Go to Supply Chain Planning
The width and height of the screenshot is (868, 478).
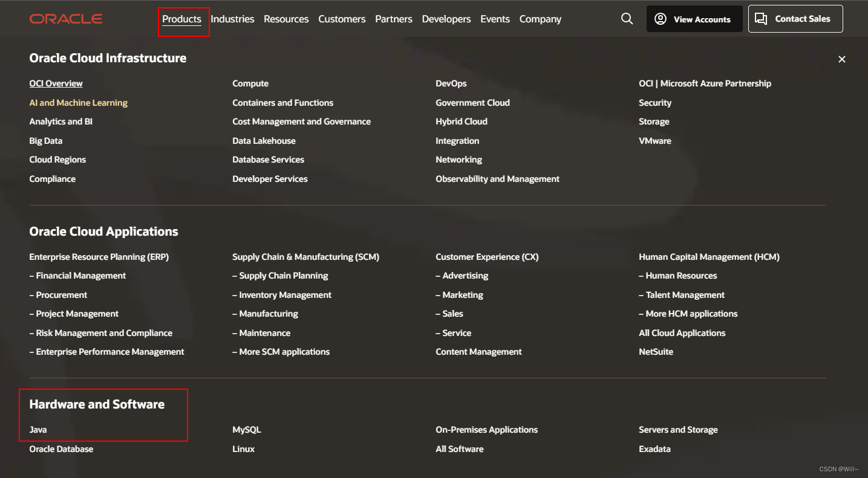tap(280, 276)
